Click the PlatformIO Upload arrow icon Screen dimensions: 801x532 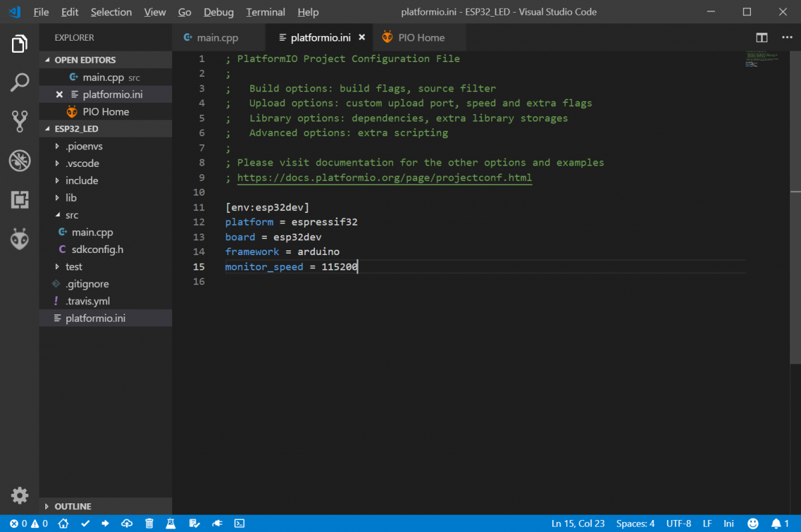105,523
